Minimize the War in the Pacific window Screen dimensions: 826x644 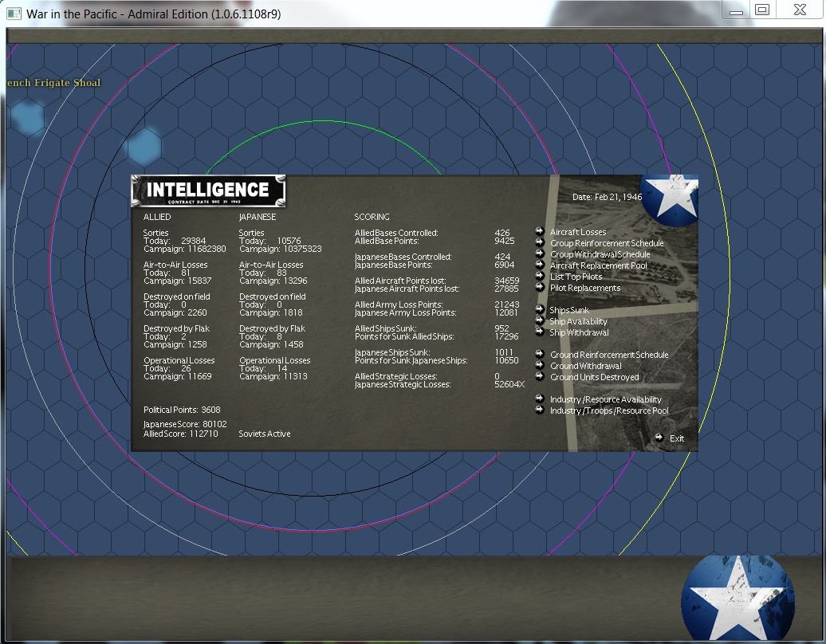[736, 10]
